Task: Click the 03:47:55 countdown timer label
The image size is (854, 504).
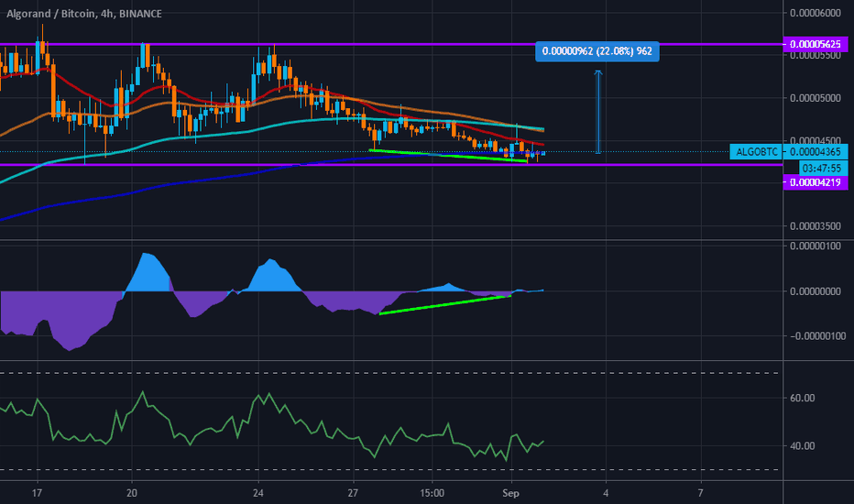Action: pyautogui.click(x=824, y=168)
